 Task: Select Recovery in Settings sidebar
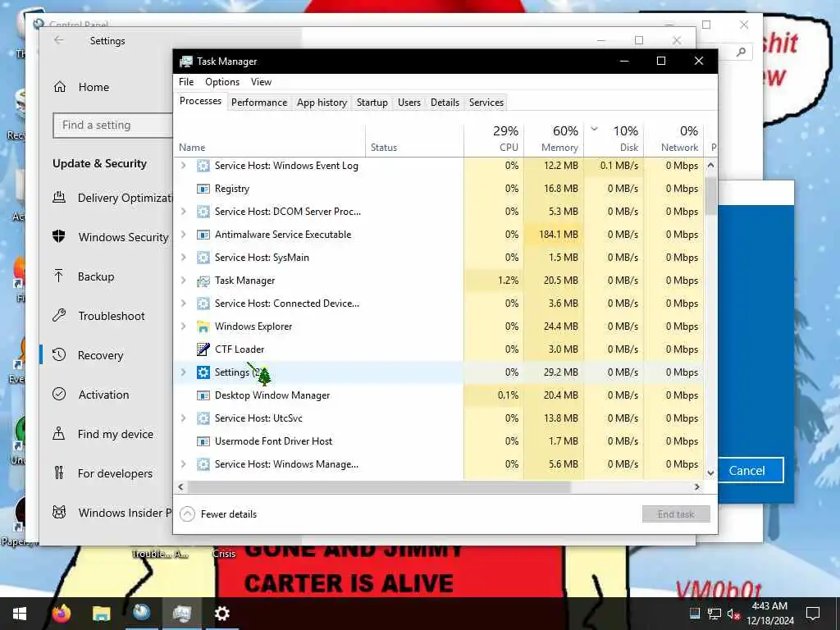click(x=101, y=355)
